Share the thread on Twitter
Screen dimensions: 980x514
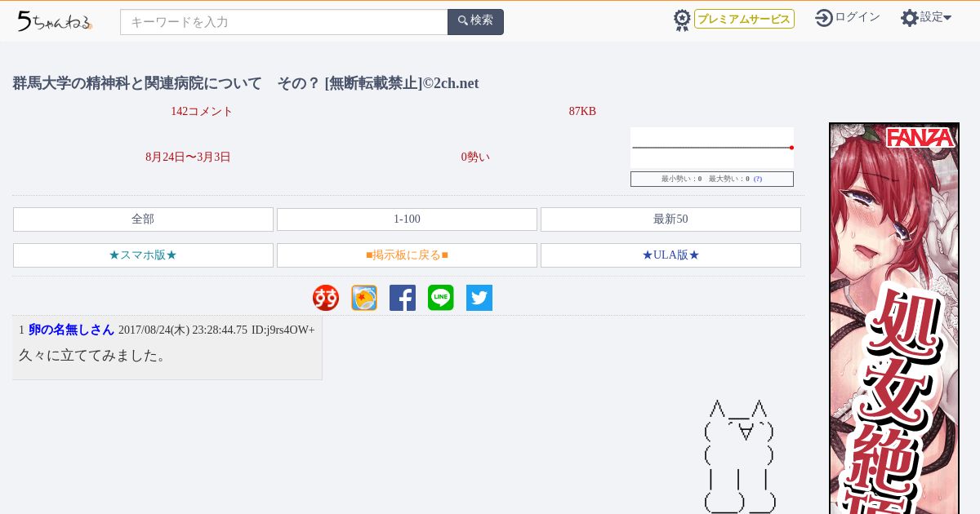[479, 298]
